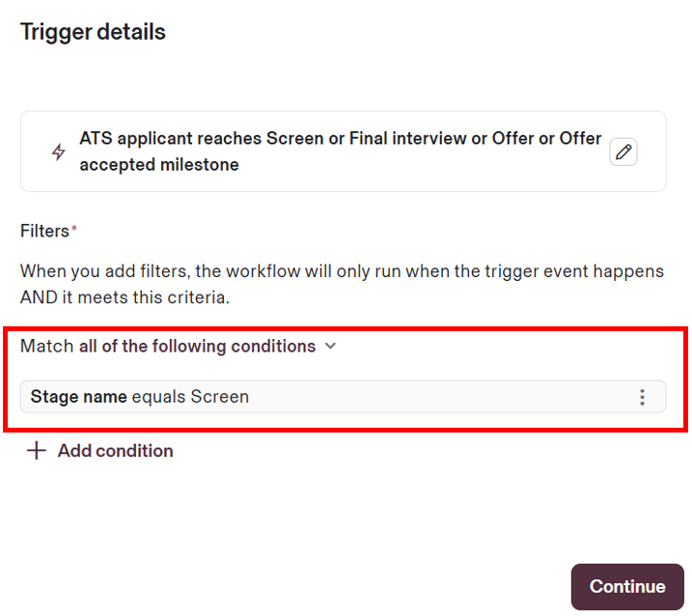692x616 pixels.
Task: Click the lightning bolt trigger icon
Action: tap(59, 153)
